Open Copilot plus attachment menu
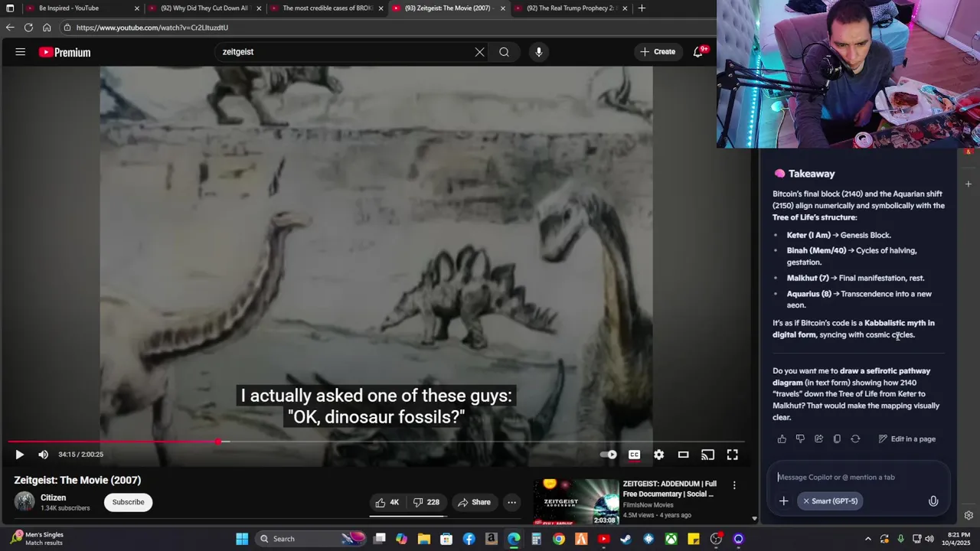 click(x=783, y=501)
